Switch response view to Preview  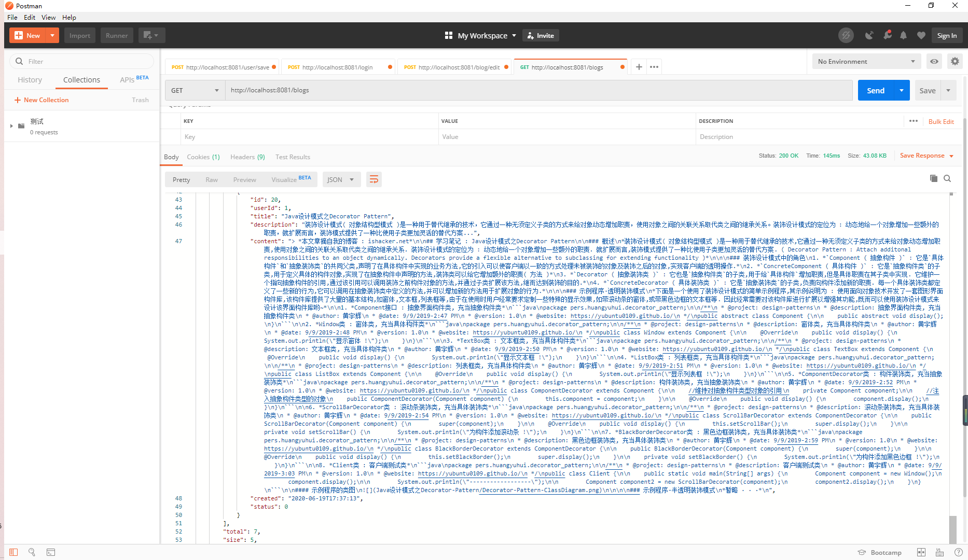pyautogui.click(x=244, y=179)
